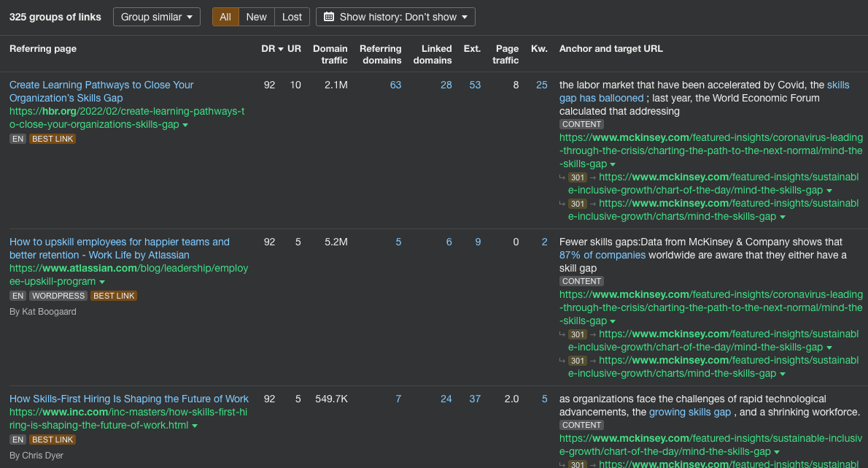Expand the inc.com URL dropdown arrow

pos(195,426)
